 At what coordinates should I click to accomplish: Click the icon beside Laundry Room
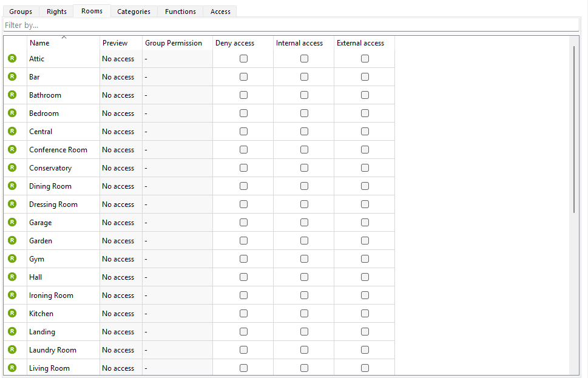click(x=12, y=350)
